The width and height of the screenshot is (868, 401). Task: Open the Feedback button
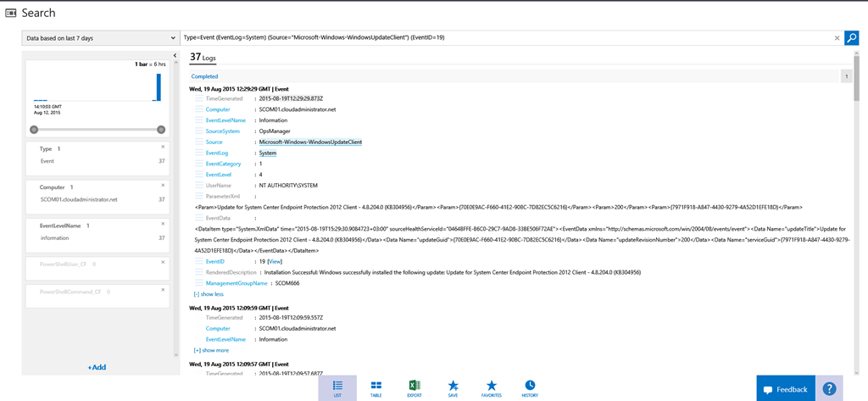pos(785,389)
